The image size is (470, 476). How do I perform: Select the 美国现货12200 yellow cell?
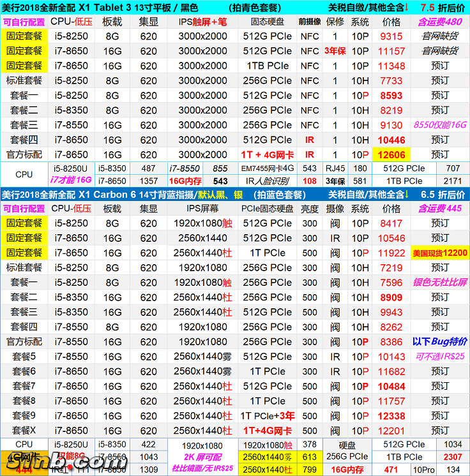click(x=439, y=253)
